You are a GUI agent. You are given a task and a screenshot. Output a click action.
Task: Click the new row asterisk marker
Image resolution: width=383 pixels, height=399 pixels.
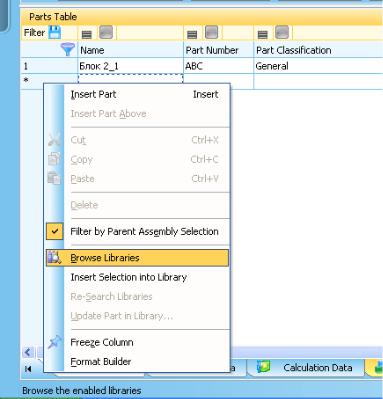tap(26, 81)
